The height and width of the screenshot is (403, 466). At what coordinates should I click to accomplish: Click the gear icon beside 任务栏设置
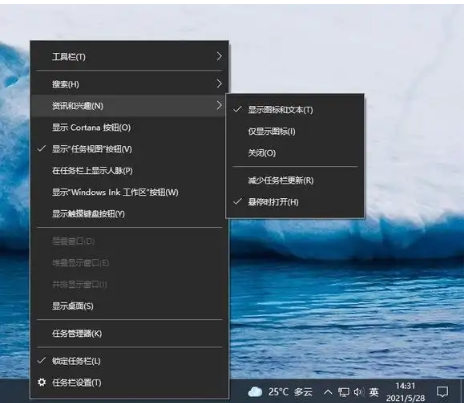coord(42,382)
